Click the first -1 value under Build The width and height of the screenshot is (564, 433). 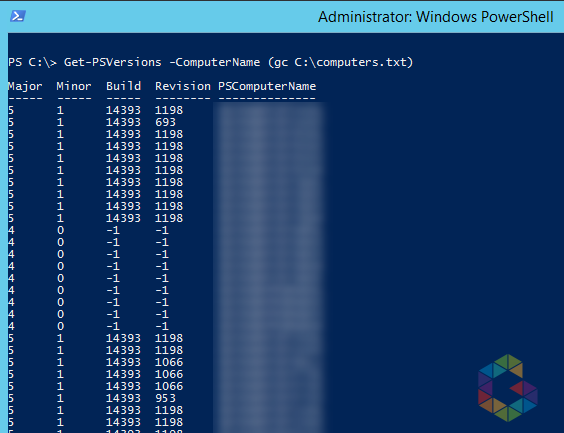[x=113, y=230]
